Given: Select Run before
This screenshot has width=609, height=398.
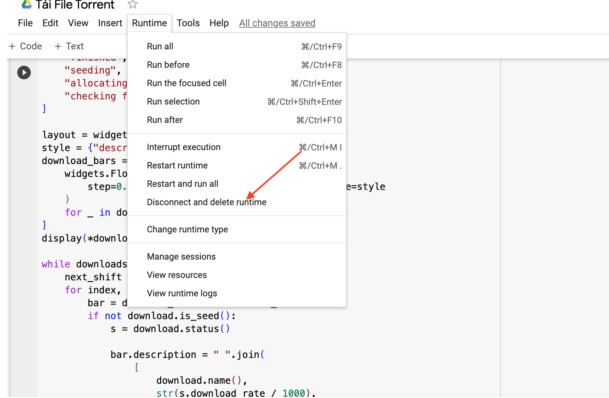Looking at the screenshot, I should tap(237, 64).
